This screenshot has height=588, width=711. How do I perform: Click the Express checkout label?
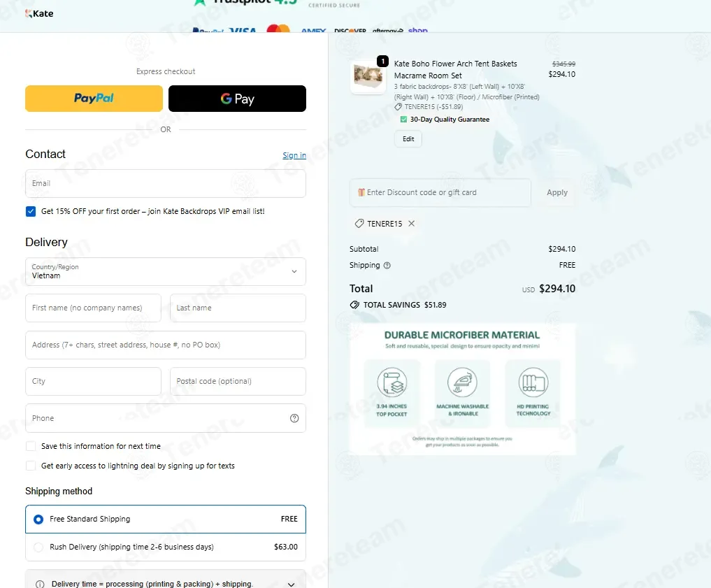(166, 71)
